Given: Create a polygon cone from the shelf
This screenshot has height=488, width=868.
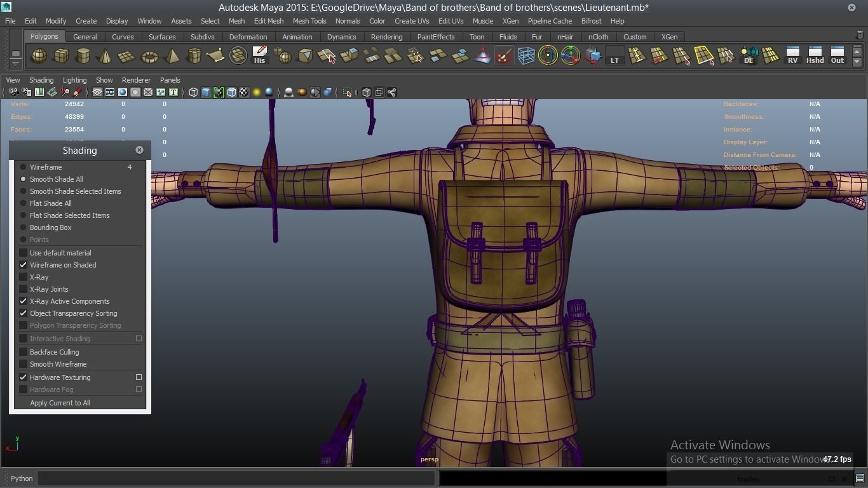Looking at the screenshot, I should point(105,56).
